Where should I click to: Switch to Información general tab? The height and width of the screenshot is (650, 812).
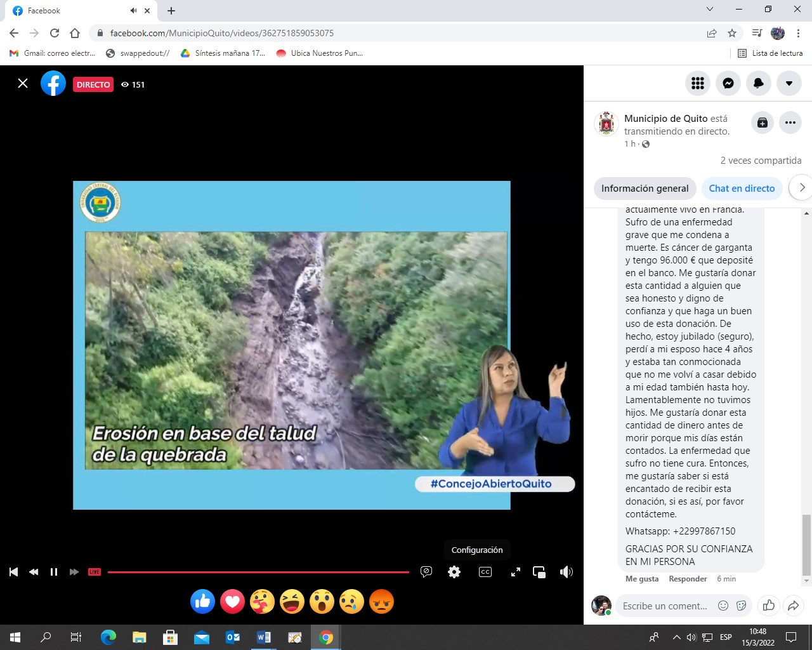click(x=645, y=189)
